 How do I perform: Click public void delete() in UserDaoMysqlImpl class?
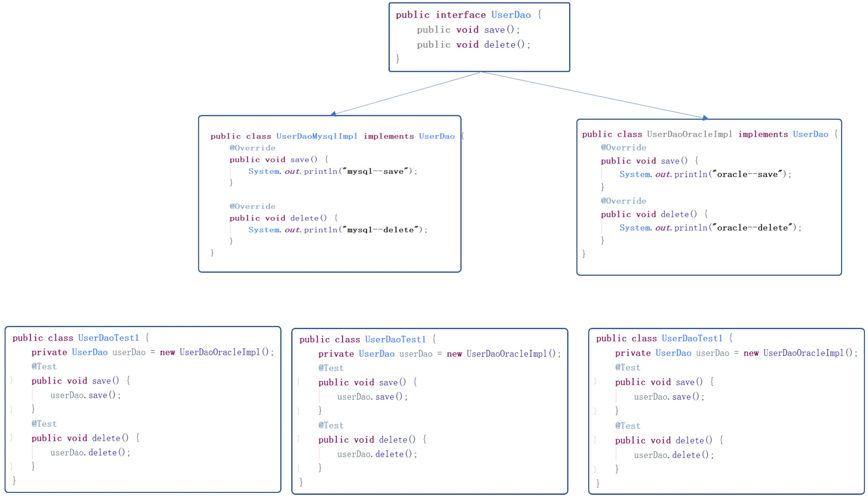pos(278,218)
